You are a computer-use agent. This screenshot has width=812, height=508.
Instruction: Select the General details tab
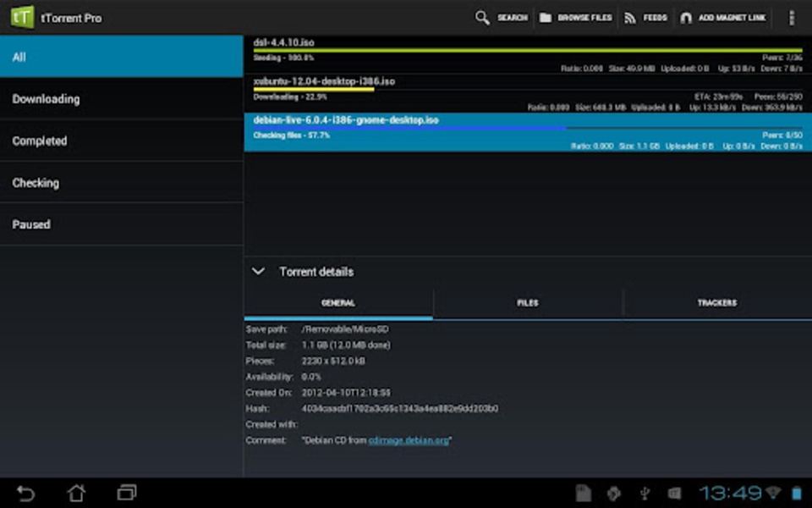[338, 303]
